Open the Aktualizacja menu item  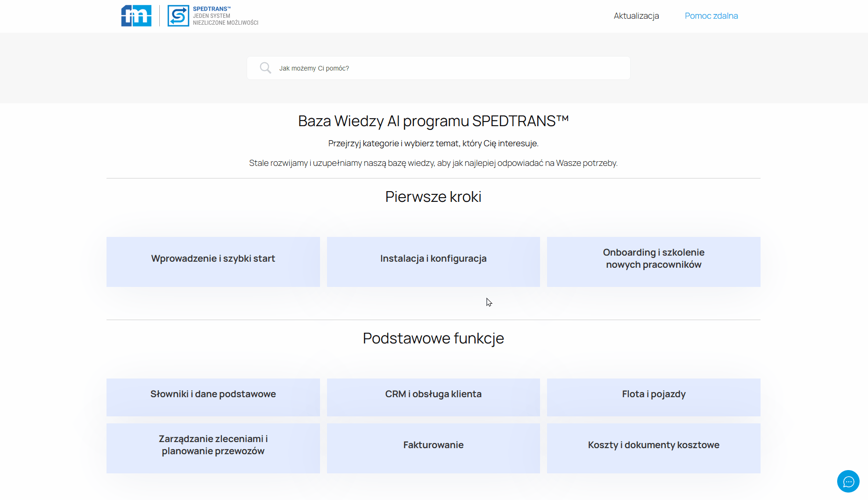[x=636, y=16]
